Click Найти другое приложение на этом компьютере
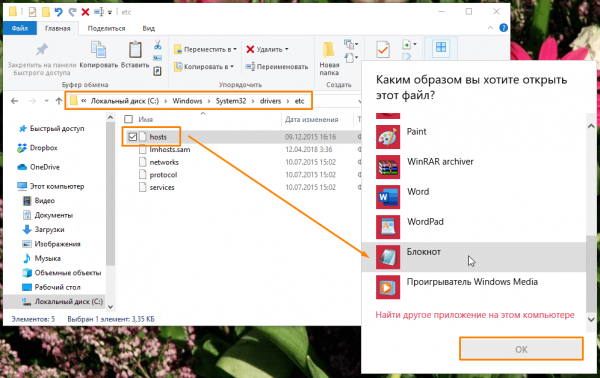Viewport: 600px width, 378px height. (475, 315)
